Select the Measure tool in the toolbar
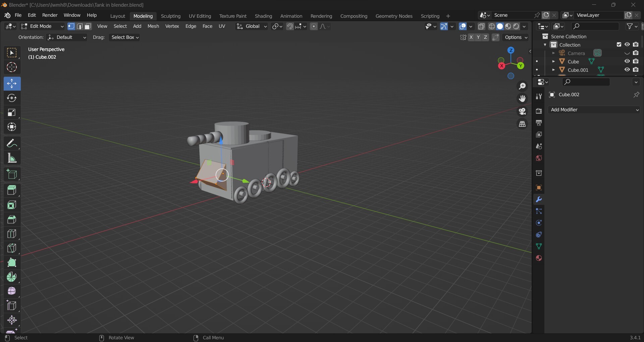644x342 pixels. (12, 158)
